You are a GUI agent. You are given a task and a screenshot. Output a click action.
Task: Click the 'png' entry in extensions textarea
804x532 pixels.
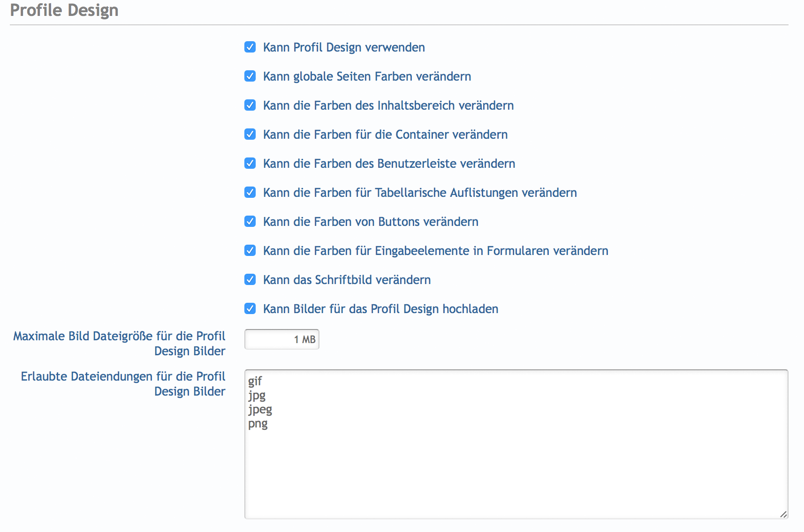[258, 423]
